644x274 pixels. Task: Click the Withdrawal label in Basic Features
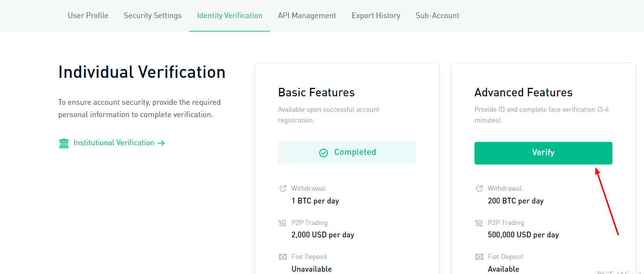click(x=308, y=188)
